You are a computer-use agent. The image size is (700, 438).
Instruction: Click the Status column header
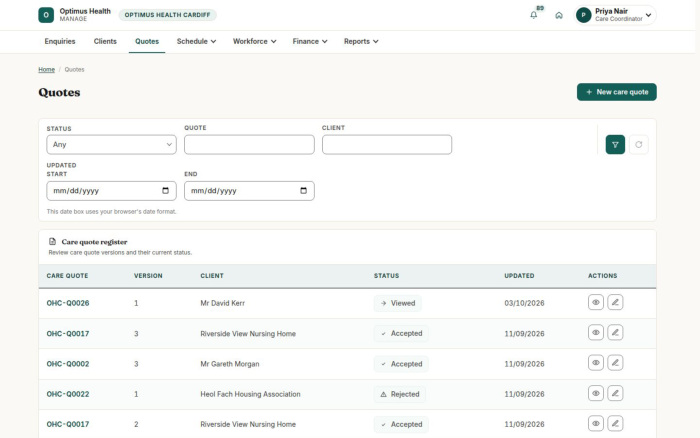pos(387,276)
